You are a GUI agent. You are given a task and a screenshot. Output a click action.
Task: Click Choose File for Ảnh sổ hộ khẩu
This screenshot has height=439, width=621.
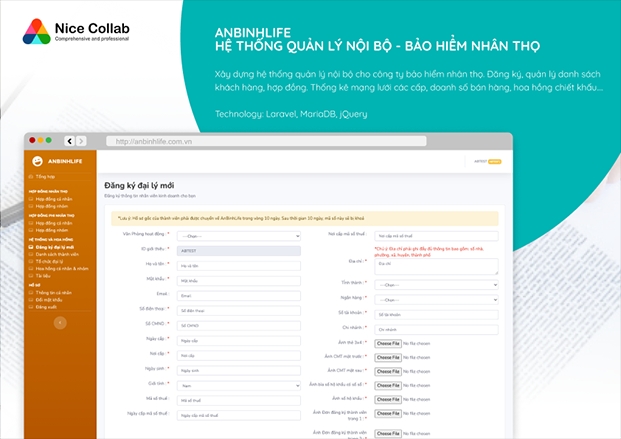click(x=388, y=399)
